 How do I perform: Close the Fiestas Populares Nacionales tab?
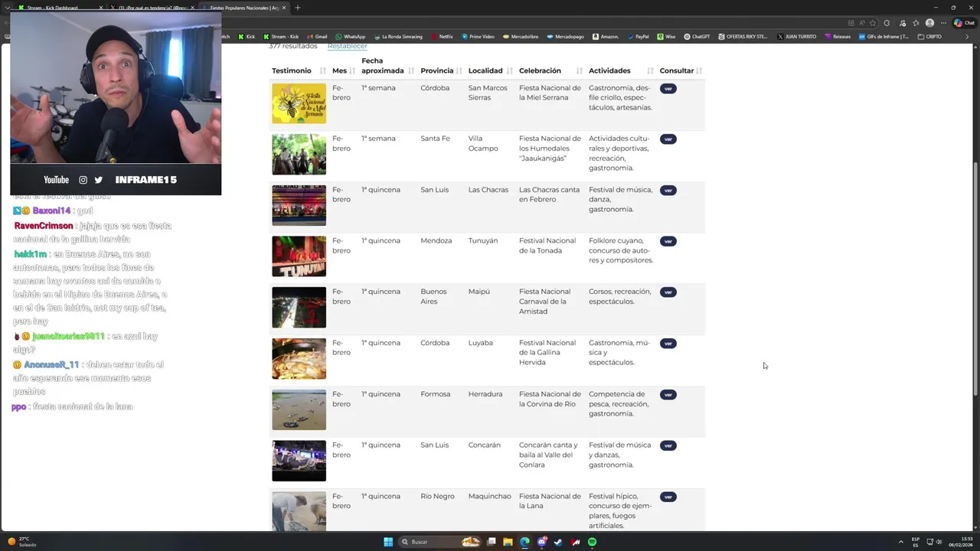tap(284, 8)
